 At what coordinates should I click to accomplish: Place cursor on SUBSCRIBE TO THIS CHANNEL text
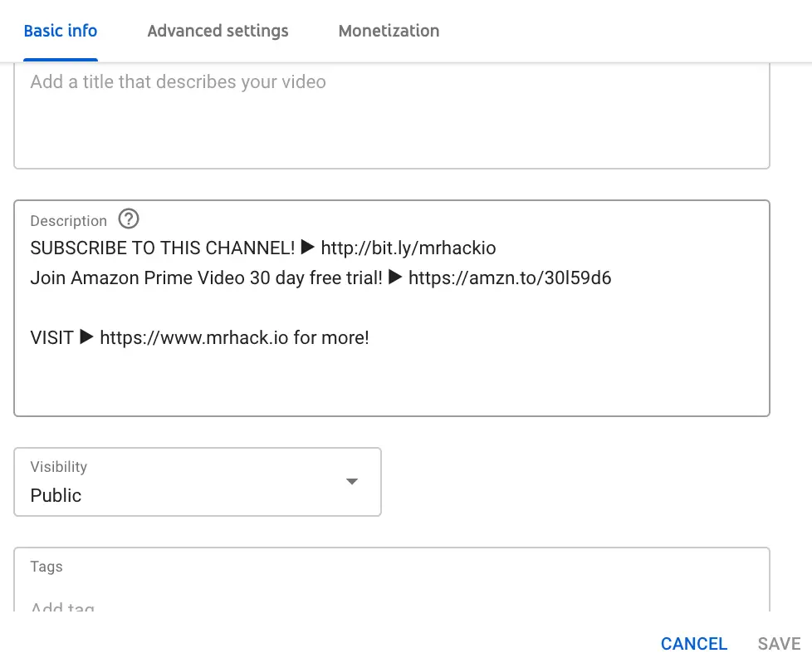coord(162,248)
